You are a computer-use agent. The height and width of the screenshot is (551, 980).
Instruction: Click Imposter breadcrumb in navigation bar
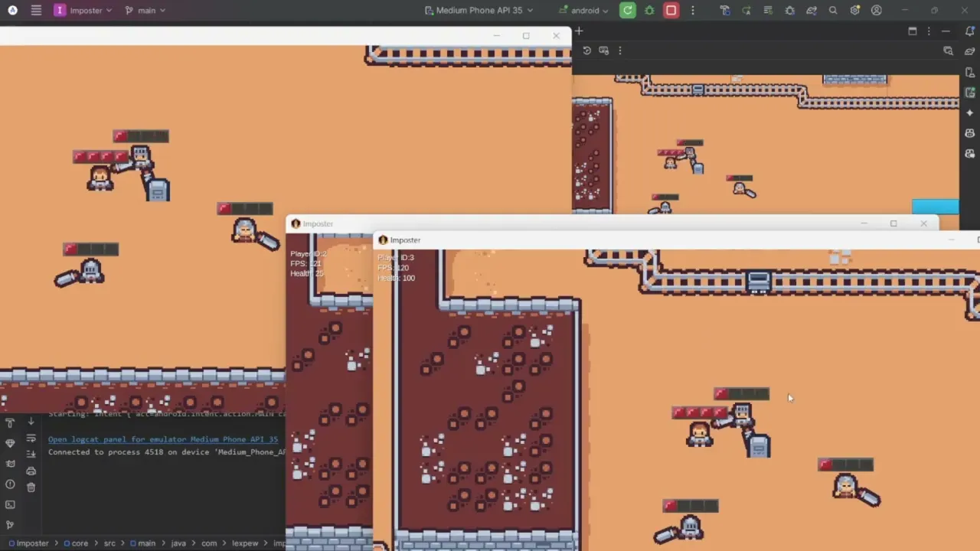point(28,543)
